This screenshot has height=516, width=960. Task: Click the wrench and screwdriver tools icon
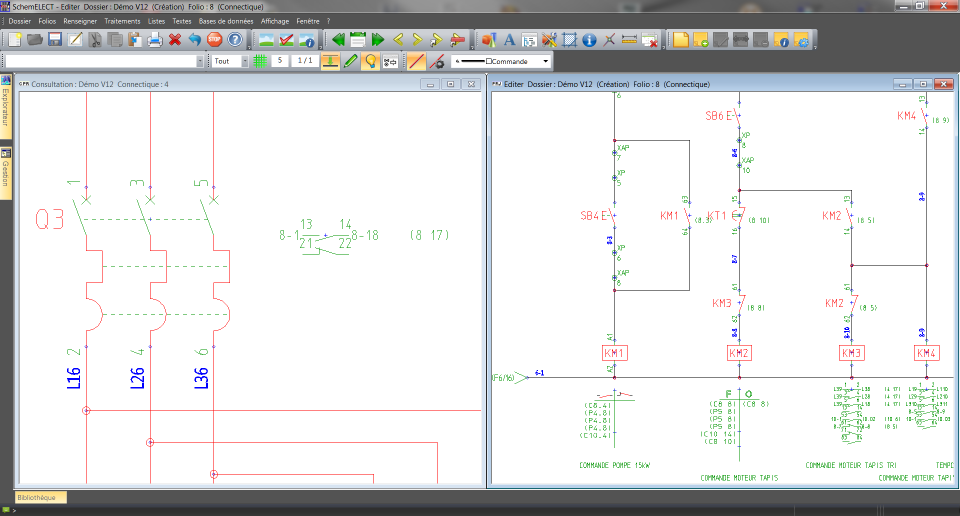click(x=549, y=40)
